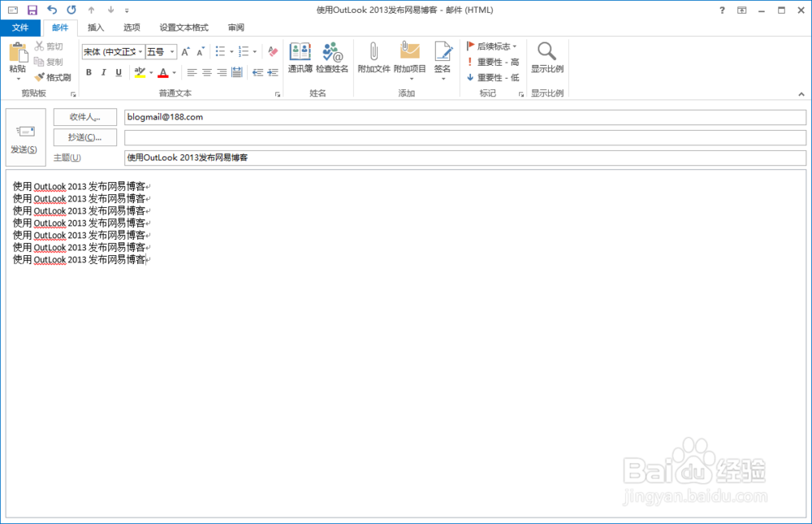Open ribbon display options icon
The image size is (812, 524).
pyautogui.click(x=742, y=10)
